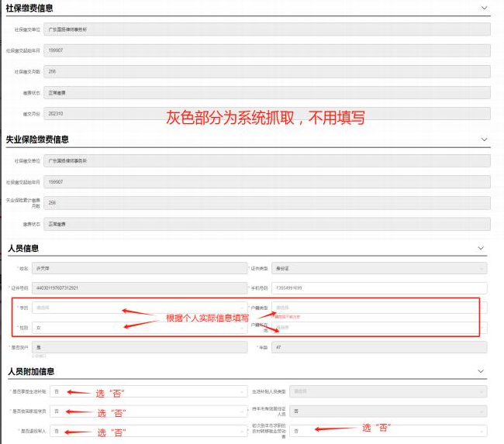Click the 社保缴交月数 field

[267, 71]
